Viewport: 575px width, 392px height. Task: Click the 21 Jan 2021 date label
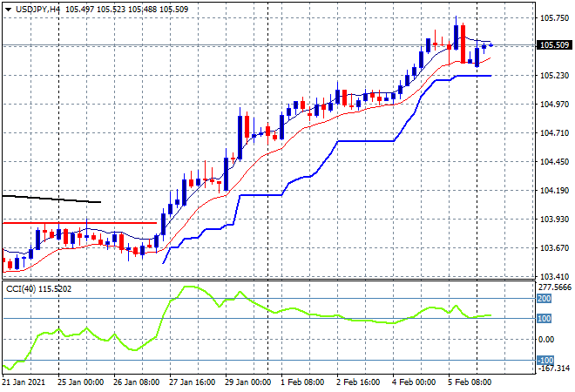point(24,382)
